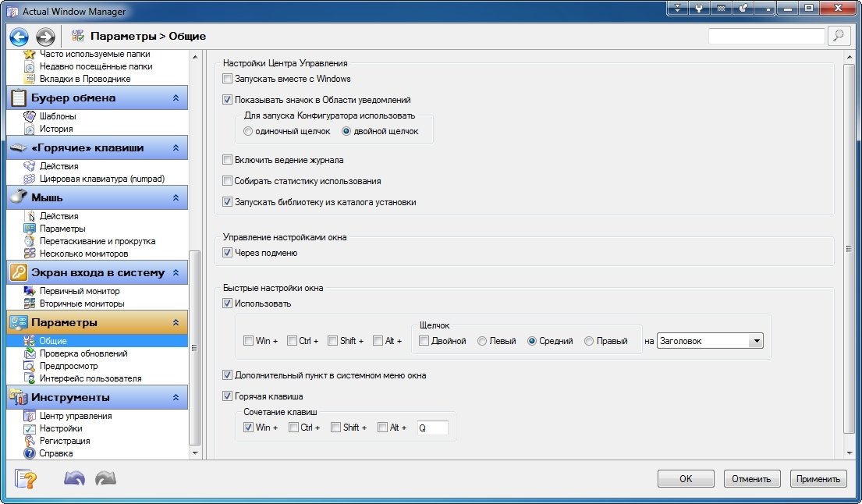Image resolution: width=862 pixels, height=504 pixels.
Task: Collapse the Мышь section
Action: [x=176, y=198]
